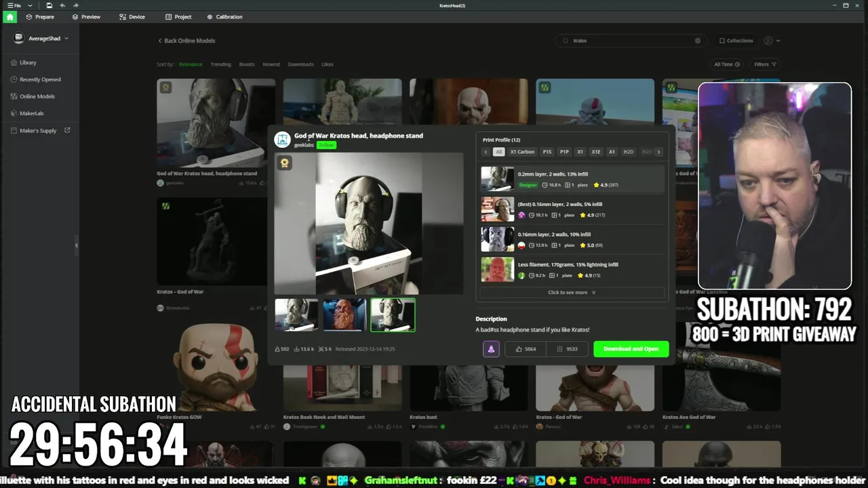Screen dimensions: 868x488
Task: Go Back Online Models
Action: [x=186, y=41]
